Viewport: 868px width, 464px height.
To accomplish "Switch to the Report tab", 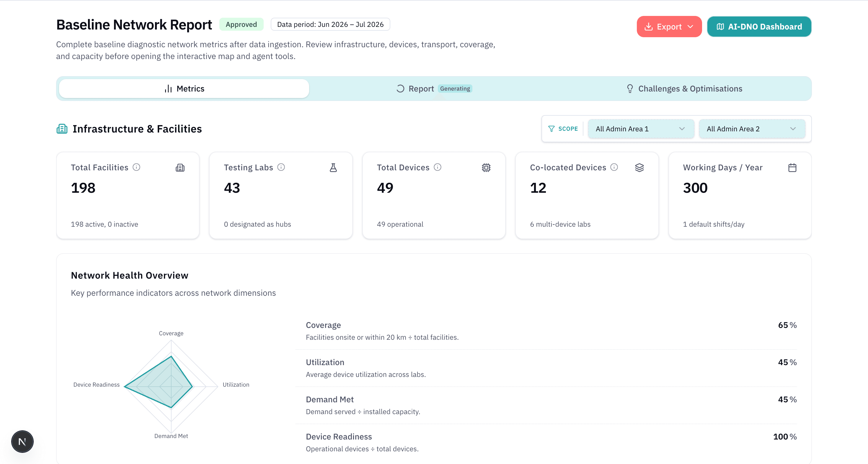I will click(x=434, y=89).
